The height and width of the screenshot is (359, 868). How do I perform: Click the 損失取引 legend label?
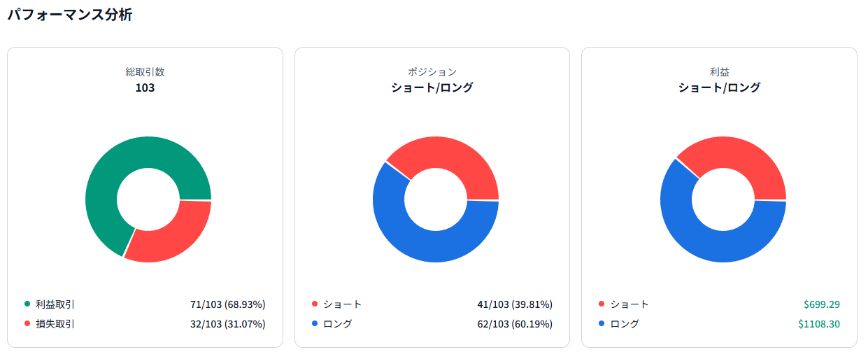point(55,324)
